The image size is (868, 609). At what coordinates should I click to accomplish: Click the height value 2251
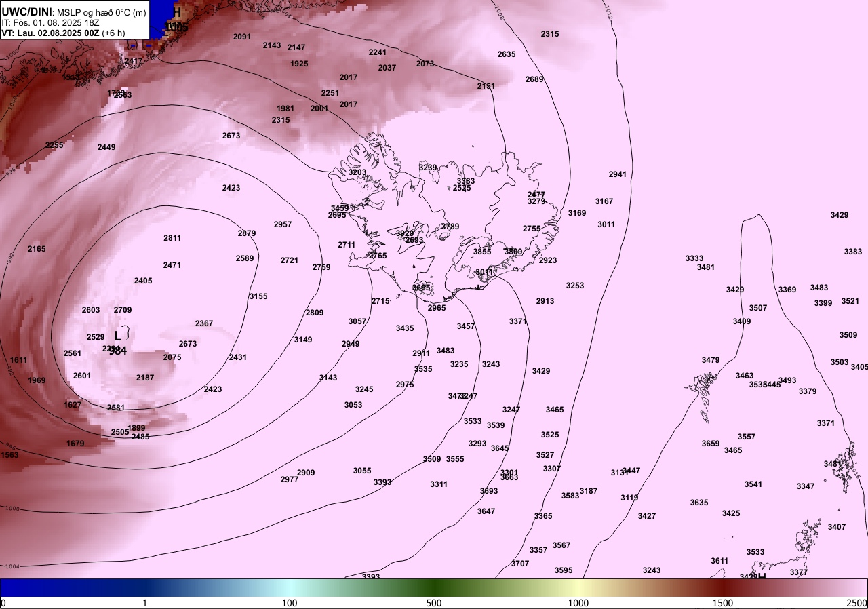330,93
